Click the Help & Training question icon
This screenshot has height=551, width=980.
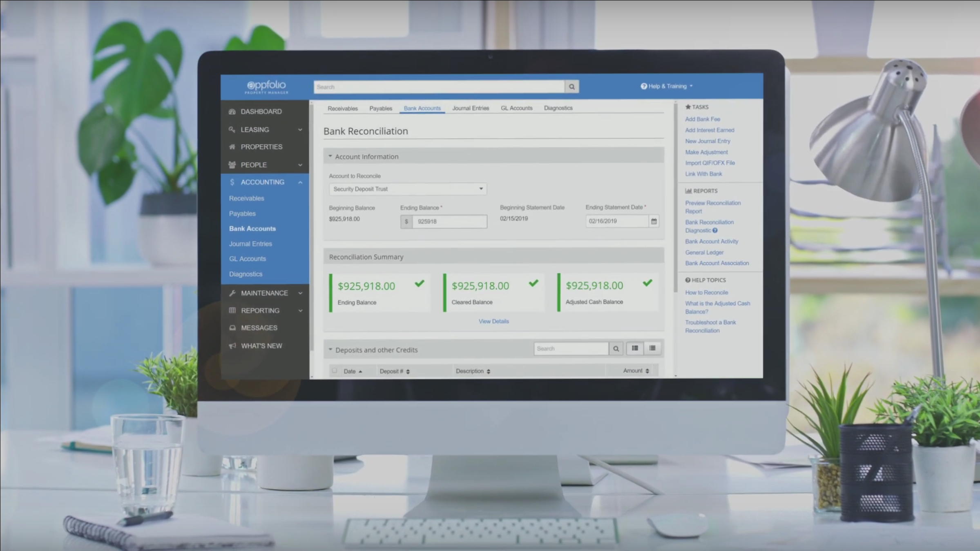pos(644,86)
